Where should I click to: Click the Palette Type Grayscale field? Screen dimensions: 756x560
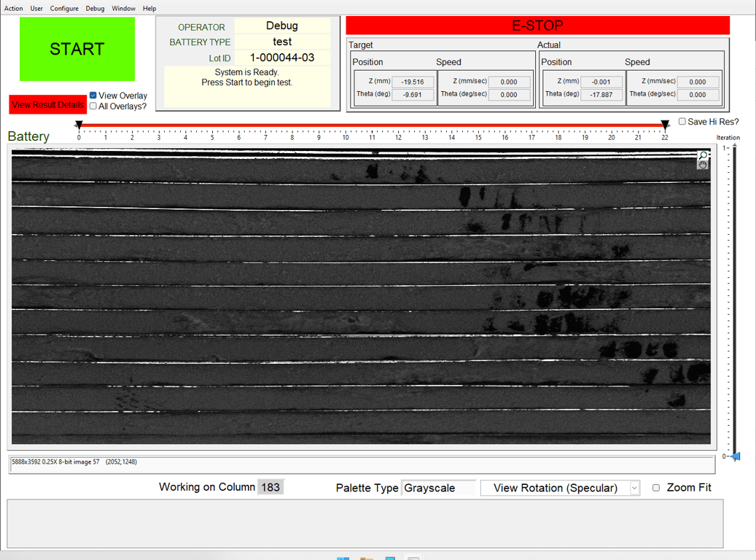tap(438, 488)
